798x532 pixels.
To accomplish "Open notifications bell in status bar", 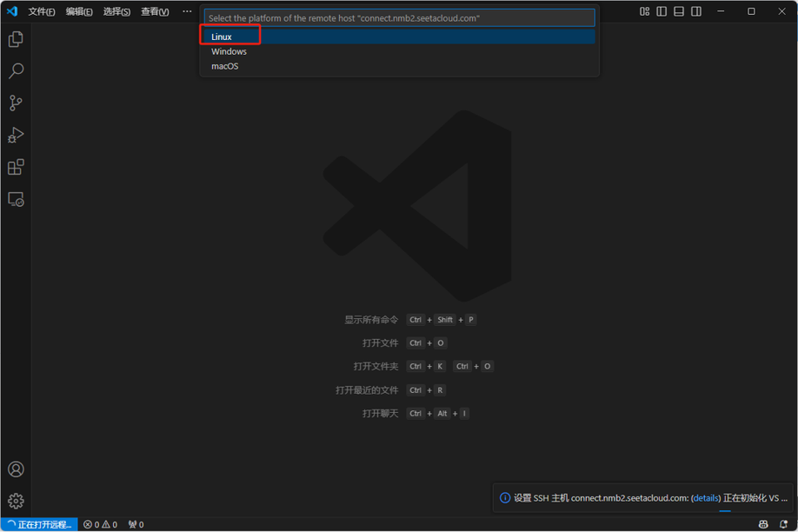I will click(784, 524).
